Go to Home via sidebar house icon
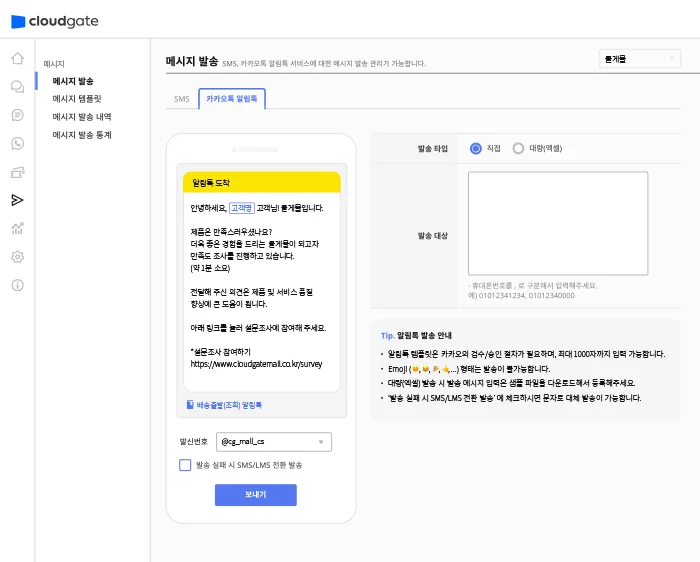700x562 pixels. click(17, 58)
